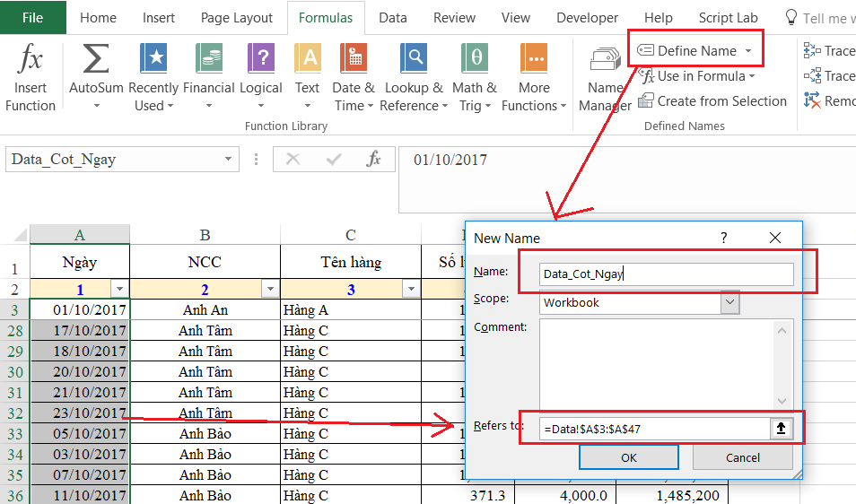Open the Name Manager
Screen dimensions: 856x504
[605, 78]
